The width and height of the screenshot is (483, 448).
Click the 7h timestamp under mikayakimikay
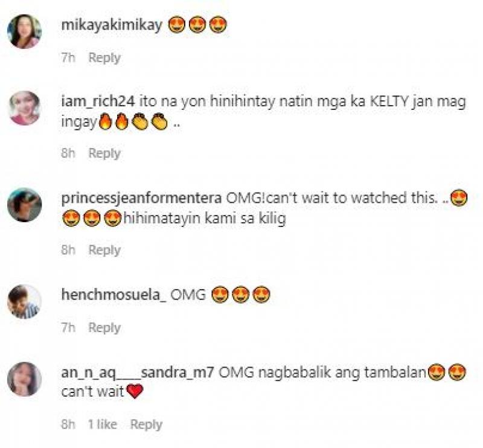coord(68,57)
